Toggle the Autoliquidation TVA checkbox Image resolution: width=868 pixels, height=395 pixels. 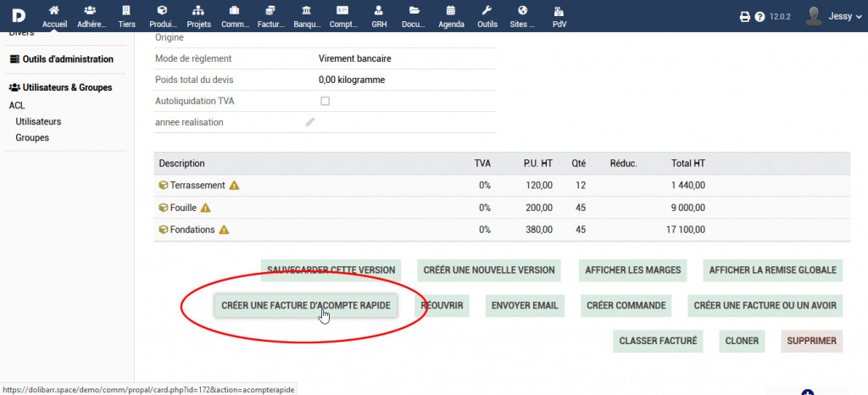pyautogui.click(x=325, y=101)
